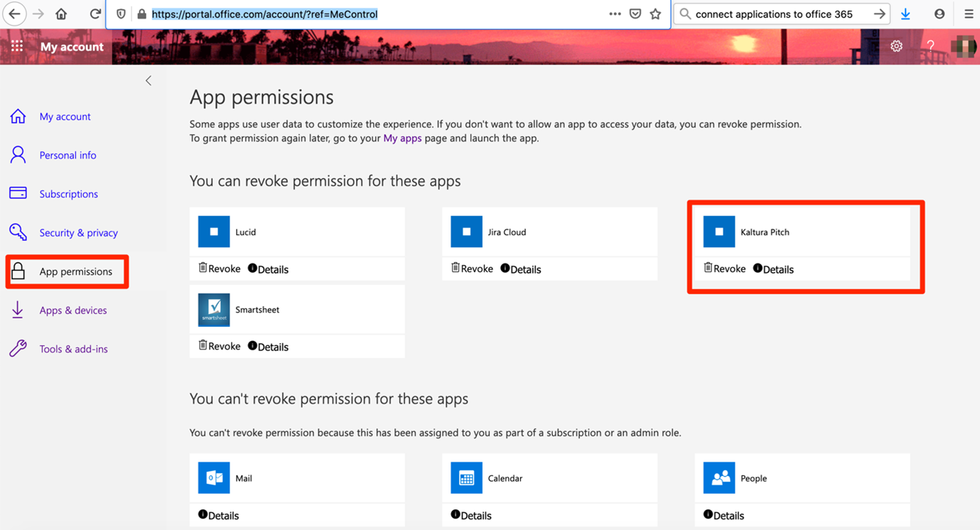The height and width of the screenshot is (530, 980).
Task: Open Firefox downloads arrow icon
Action: tap(905, 14)
